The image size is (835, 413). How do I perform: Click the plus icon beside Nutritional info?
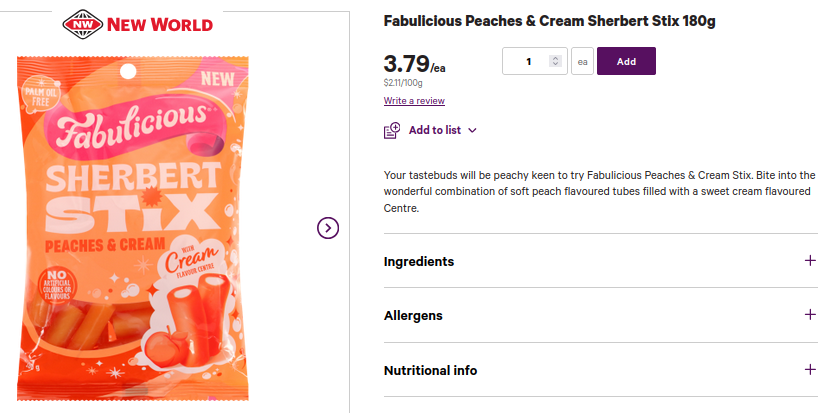(x=810, y=370)
